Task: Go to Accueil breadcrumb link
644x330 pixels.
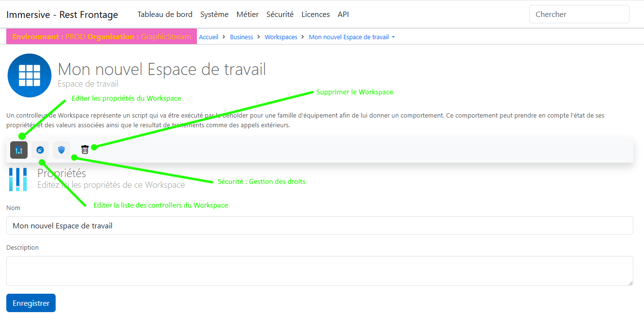Action: (209, 37)
